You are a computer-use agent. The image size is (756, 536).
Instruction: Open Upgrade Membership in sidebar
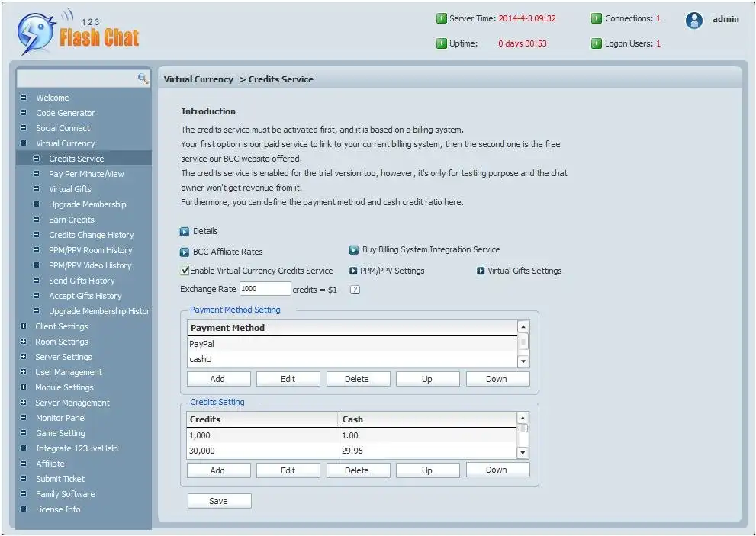[x=87, y=204]
